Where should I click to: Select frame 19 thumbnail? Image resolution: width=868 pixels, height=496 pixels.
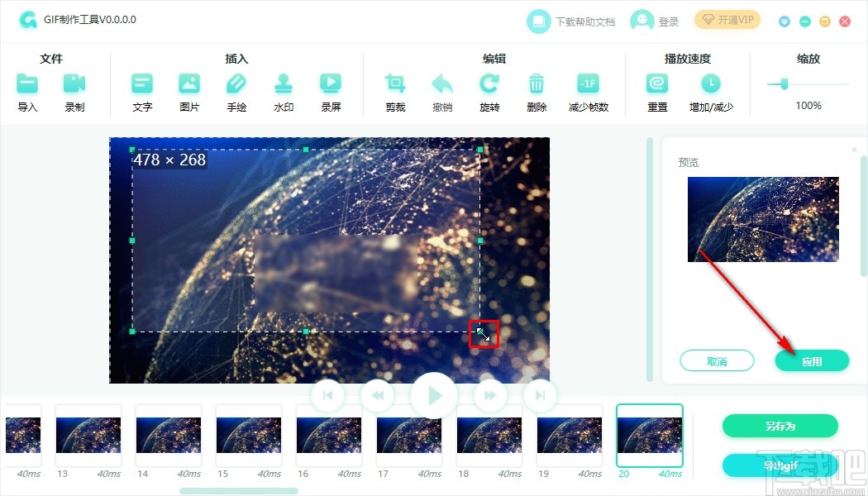(570, 436)
